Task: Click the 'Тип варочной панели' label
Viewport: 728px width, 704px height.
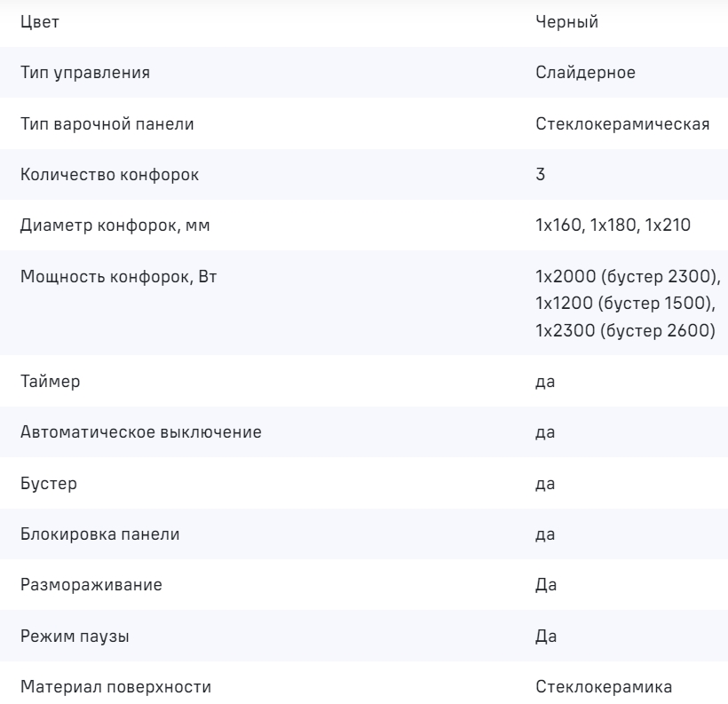Action: click(107, 123)
